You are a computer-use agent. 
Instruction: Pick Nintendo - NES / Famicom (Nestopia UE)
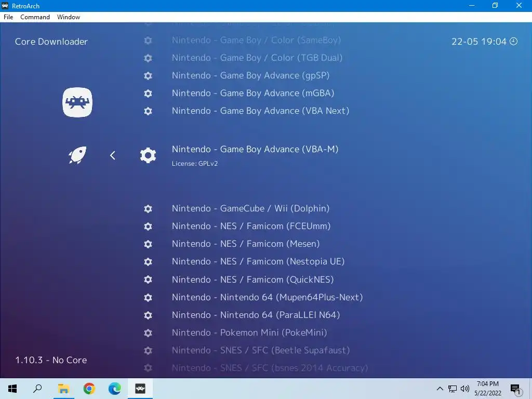point(258,262)
